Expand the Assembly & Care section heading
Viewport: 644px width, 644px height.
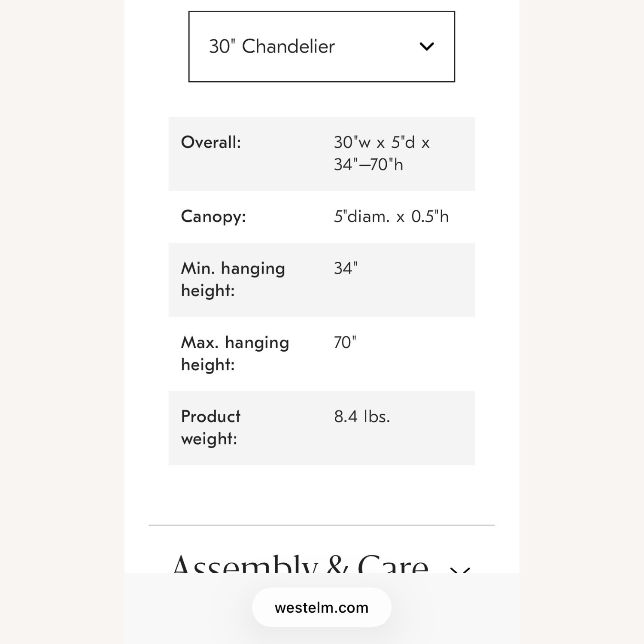tap(301, 565)
